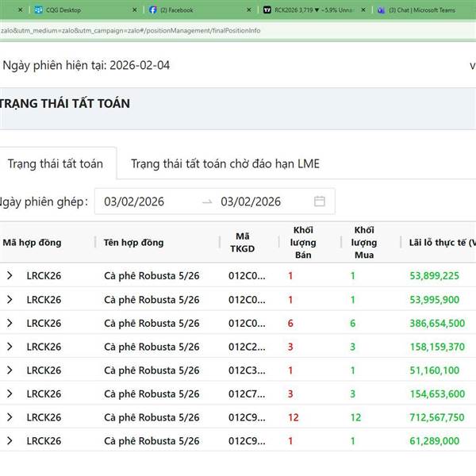Expand the row with profit 386,654,500
Image resolution: width=476 pixels, height=476 pixels.
pos(10,323)
